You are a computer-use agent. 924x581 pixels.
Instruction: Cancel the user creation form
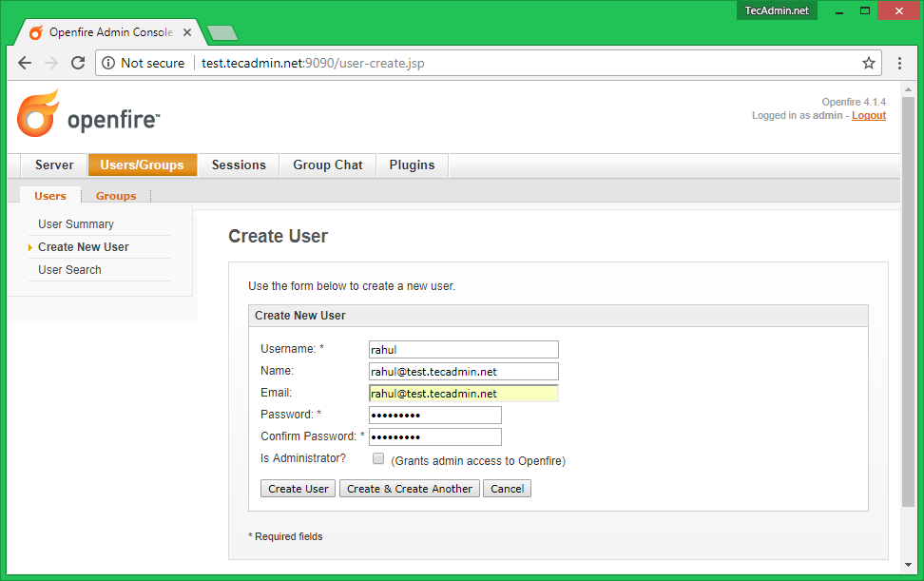tap(508, 489)
